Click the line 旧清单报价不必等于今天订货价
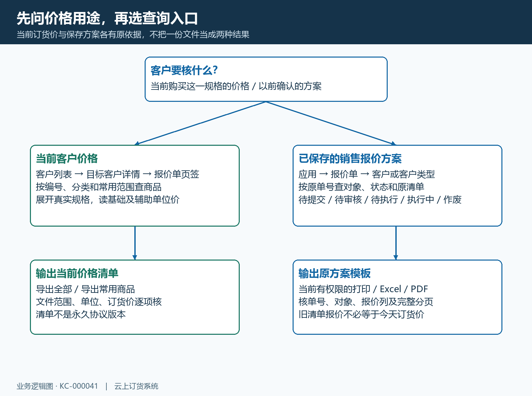532x396 pixels. click(361, 314)
